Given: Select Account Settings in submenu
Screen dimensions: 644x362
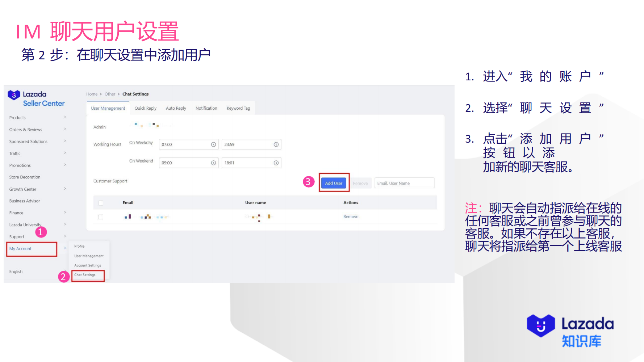Looking at the screenshot, I should coord(88,265).
